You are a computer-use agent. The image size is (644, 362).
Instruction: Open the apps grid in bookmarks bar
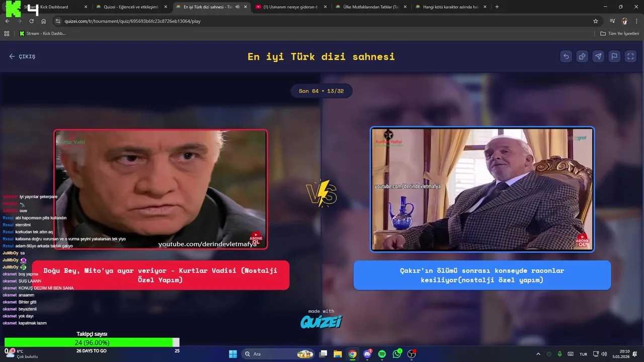tap(7, 34)
